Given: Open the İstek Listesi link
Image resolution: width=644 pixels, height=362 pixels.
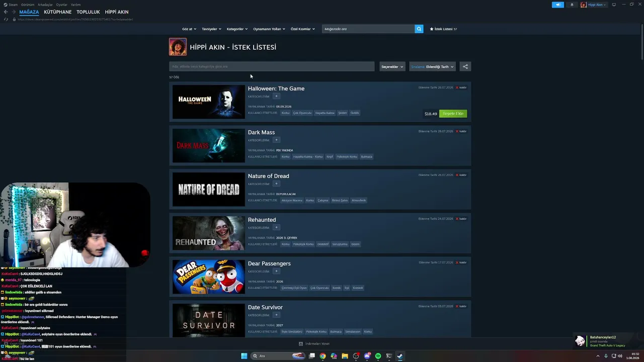Looking at the screenshot, I should tap(443, 29).
